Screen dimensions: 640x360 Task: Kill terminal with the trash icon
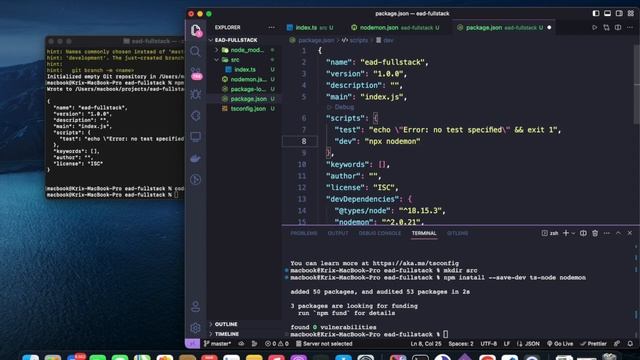[595, 233]
